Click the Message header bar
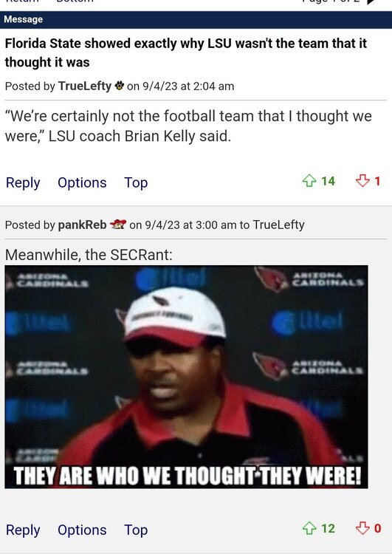Viewport: 392px width, 554px height. pos(196,19)
